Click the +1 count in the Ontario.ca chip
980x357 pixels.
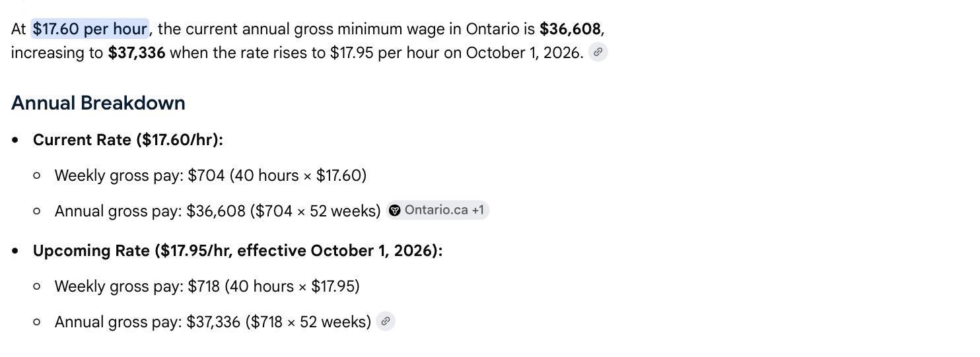pyautogui.click(x=477, y=211)
